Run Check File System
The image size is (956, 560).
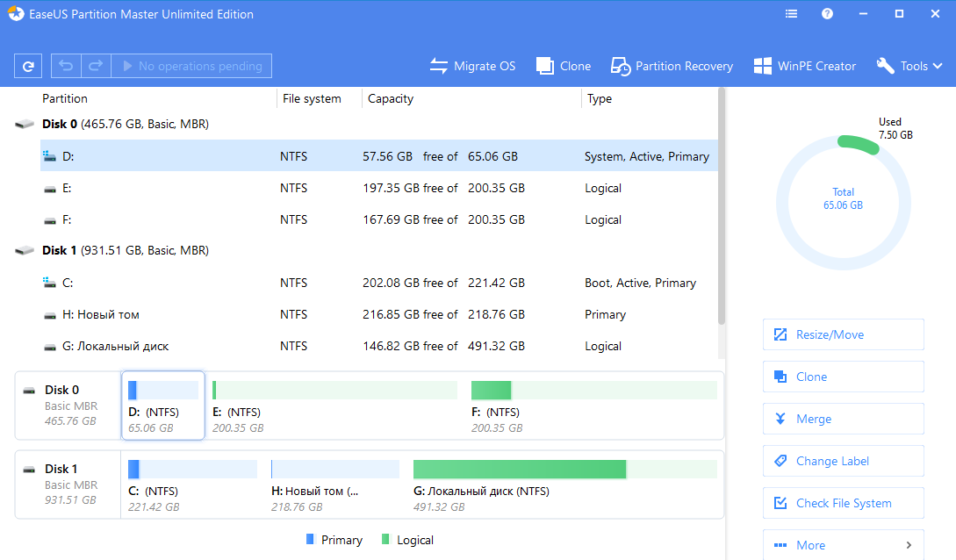pos(843,503)
